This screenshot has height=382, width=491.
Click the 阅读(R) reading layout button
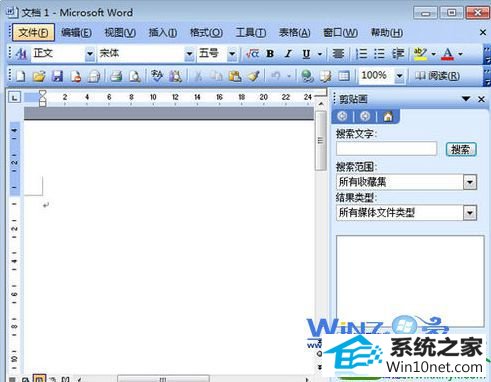(x=437, y=76)
